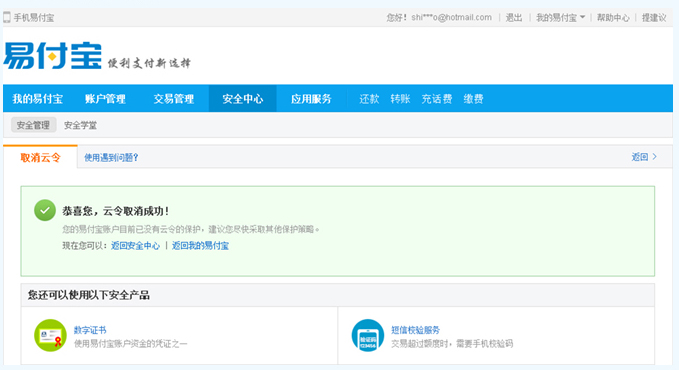This screenshot has height=370, width=679.
Task: Select the 安全中心 navigation tab
Action: tap(242, 99)
